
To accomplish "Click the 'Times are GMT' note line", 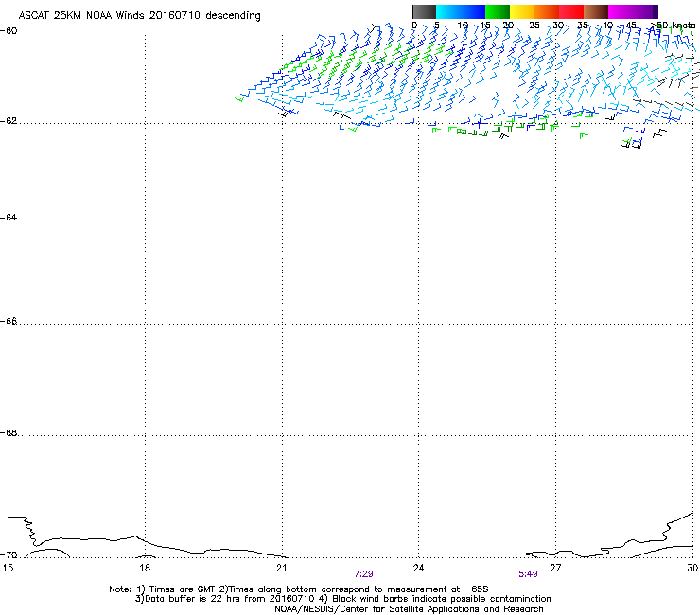I will coord(299,589).
